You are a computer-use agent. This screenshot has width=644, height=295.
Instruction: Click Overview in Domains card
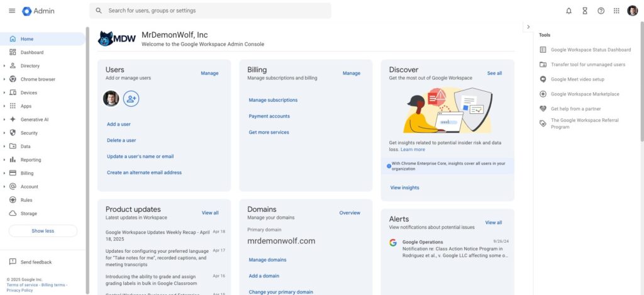(350, 213)
